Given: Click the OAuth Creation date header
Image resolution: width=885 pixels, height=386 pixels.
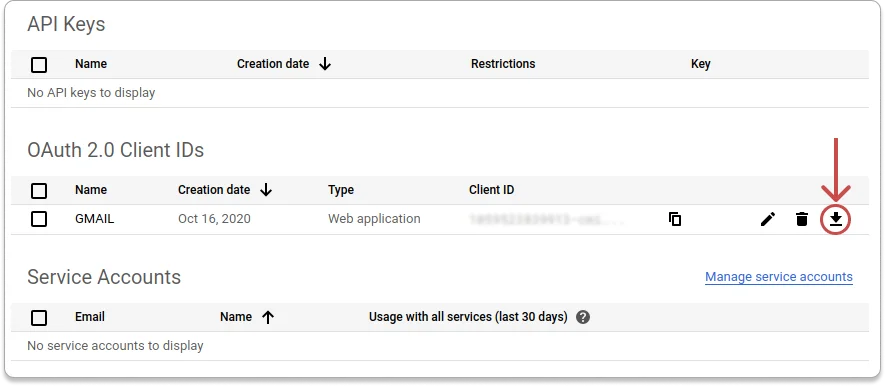Looking at the screenshot, I should tap(214, 190).
